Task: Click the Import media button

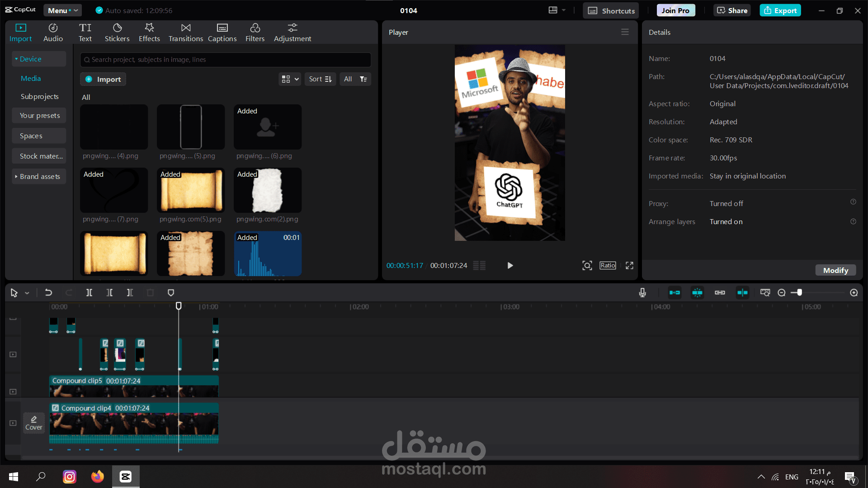Action: [103, 79]
